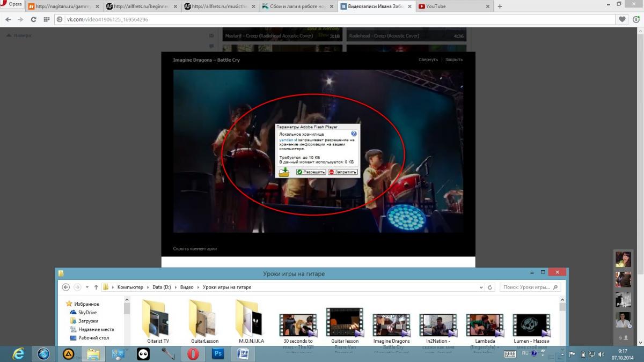Click Запретить in the Flash Player dialog
The image size is (644, 362).
point(342,172)
